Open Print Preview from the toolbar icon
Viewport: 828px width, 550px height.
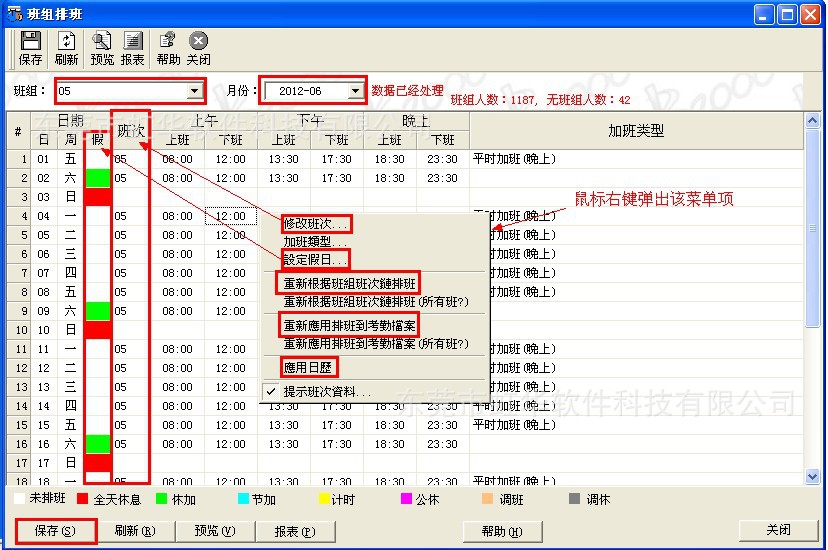(x=102, y=41)
